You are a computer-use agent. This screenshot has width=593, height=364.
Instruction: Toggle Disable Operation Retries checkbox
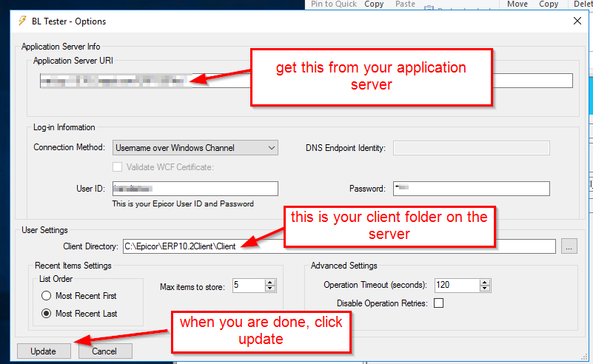(x=439, y=303)
